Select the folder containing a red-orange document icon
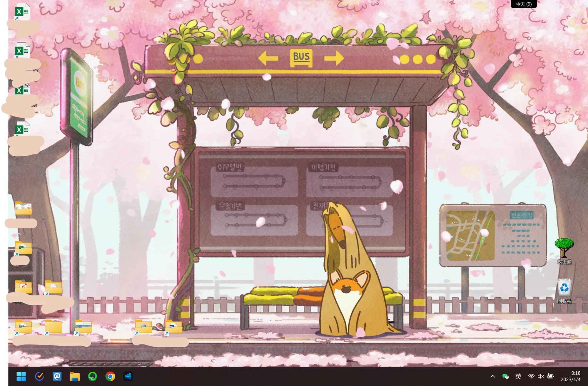588x386 pixels. click(23, 287)
